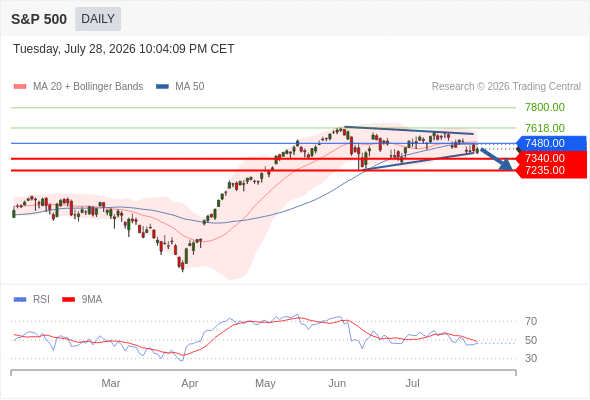Click the RSI blue legend swatch

pyautogui.click(x=20, y=300)
